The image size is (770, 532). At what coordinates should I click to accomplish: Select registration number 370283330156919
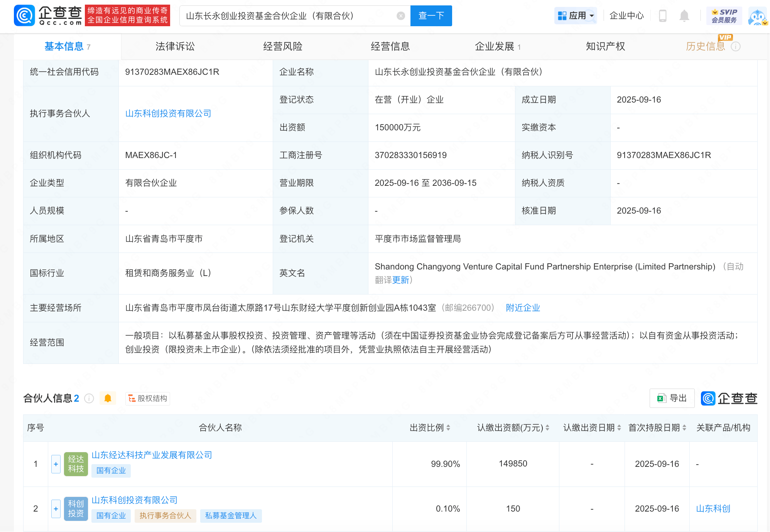click(x=411, y=155)
